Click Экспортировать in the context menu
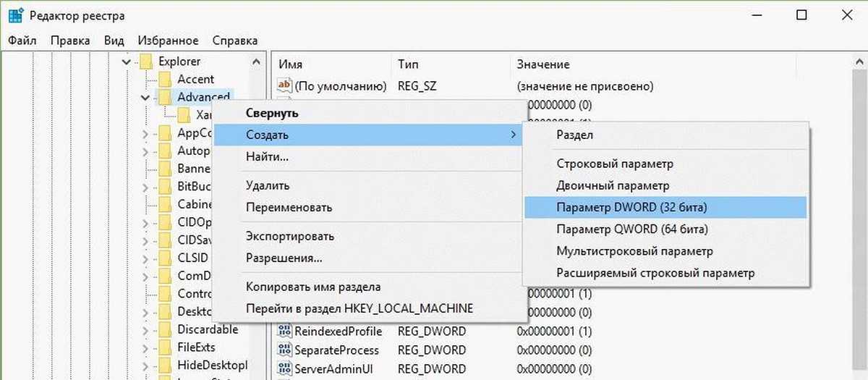Image resolution: width=868 pixels, height=380 pixels. tap(289, 237)
